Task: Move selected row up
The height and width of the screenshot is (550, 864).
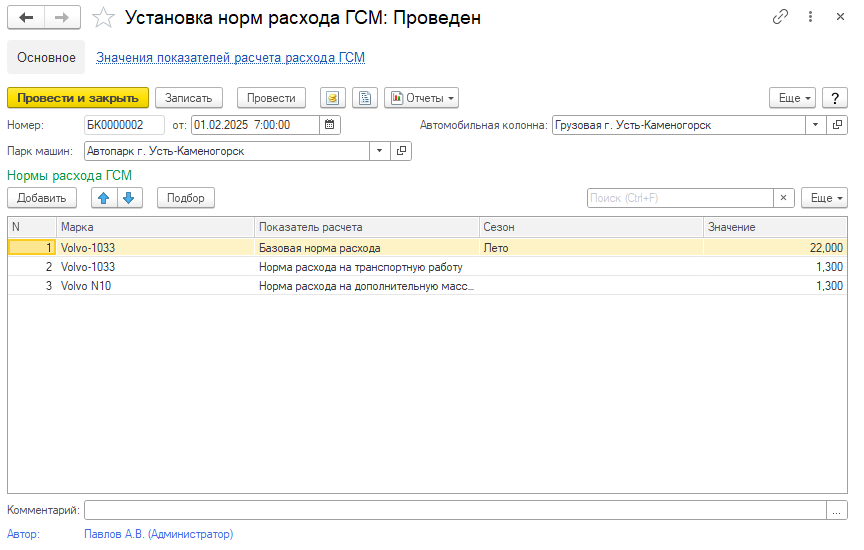Action: [x=104, y=198]
